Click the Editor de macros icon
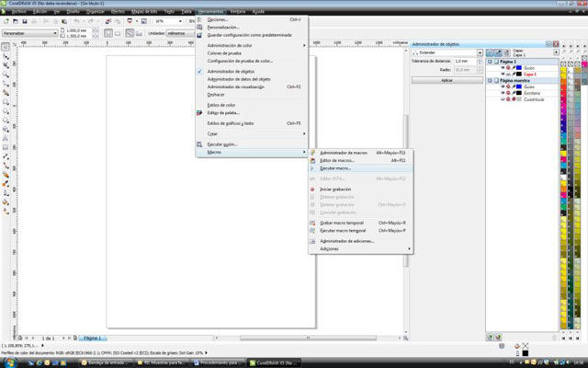588x368 pixels. [313, 160]
